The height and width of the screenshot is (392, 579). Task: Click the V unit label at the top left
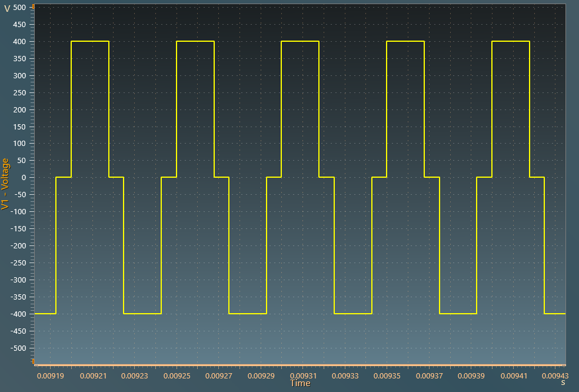pyautogui.click(x=7, y=8)
